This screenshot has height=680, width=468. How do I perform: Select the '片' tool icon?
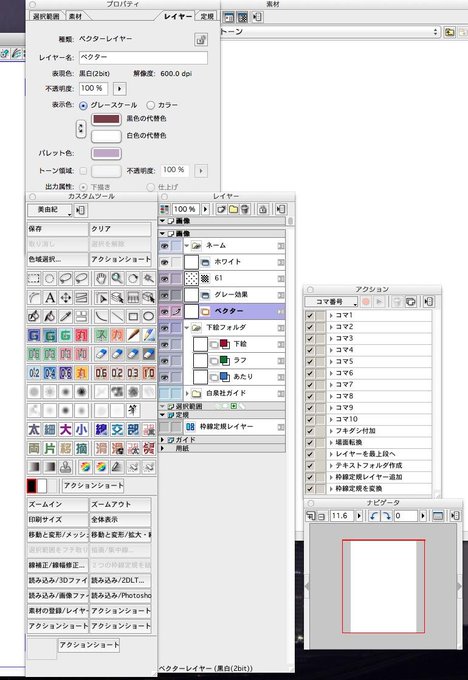tap(50, 448)
